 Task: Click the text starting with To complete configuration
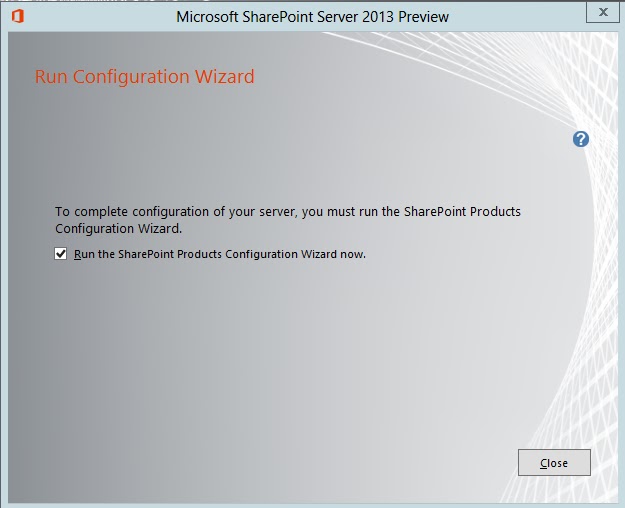click(288, 220)
